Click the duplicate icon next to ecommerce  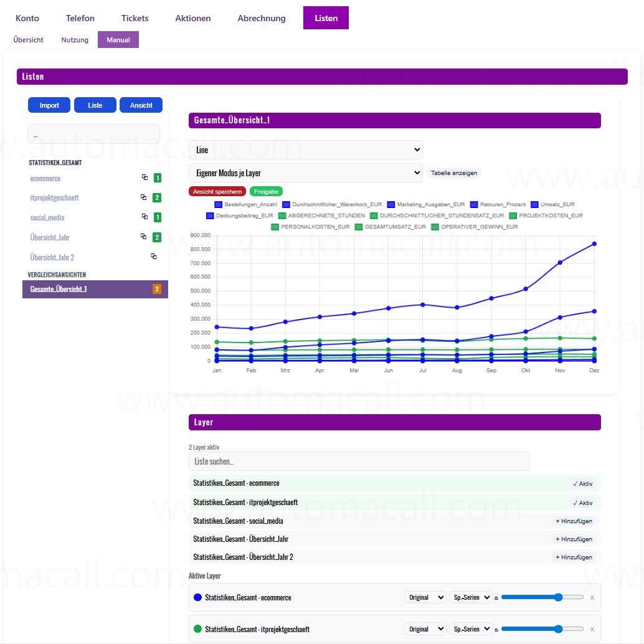144,178
